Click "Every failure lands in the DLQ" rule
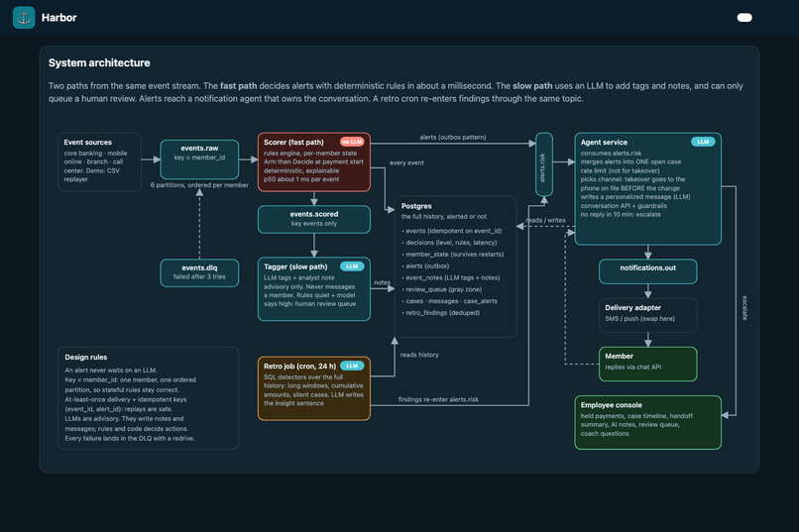 tap(130, 438)
